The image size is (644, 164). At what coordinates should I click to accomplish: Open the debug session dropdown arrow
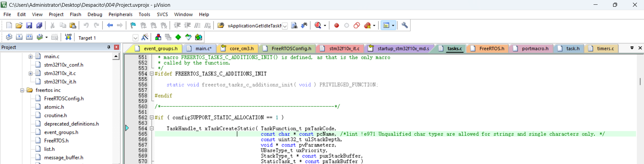tap(325, 26)
